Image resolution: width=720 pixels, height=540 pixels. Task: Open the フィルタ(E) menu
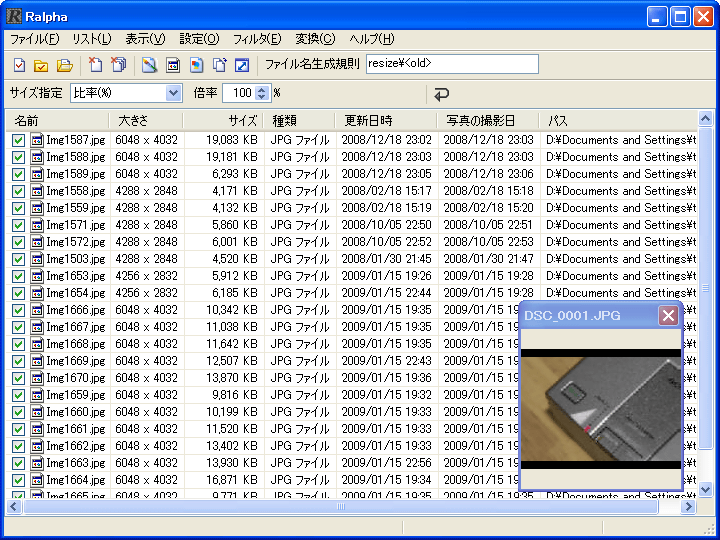click(257, 39)
